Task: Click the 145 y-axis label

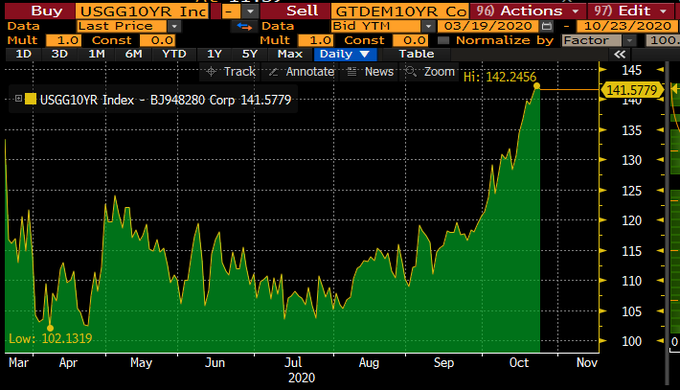Action: [x=631, y=70]
